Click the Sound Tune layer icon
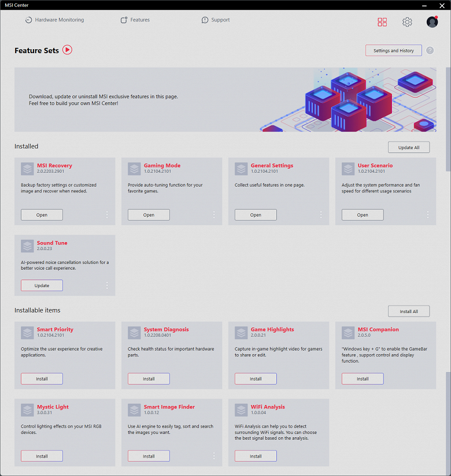451x476 pixels. 27,246
